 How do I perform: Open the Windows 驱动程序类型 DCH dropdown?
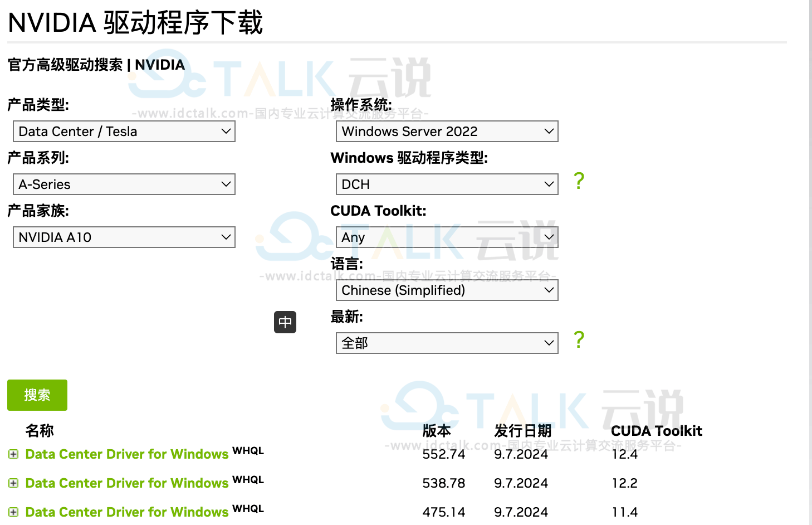coord(447,184)
